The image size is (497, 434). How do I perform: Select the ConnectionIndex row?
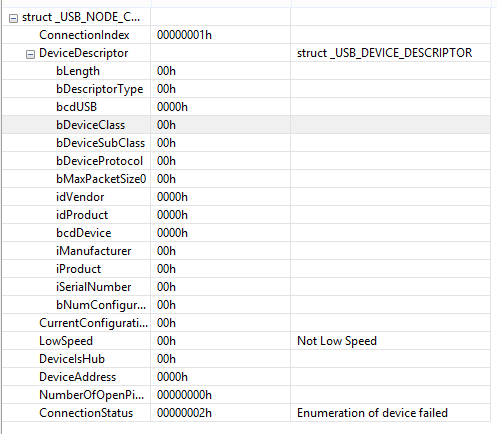[246, 35]
